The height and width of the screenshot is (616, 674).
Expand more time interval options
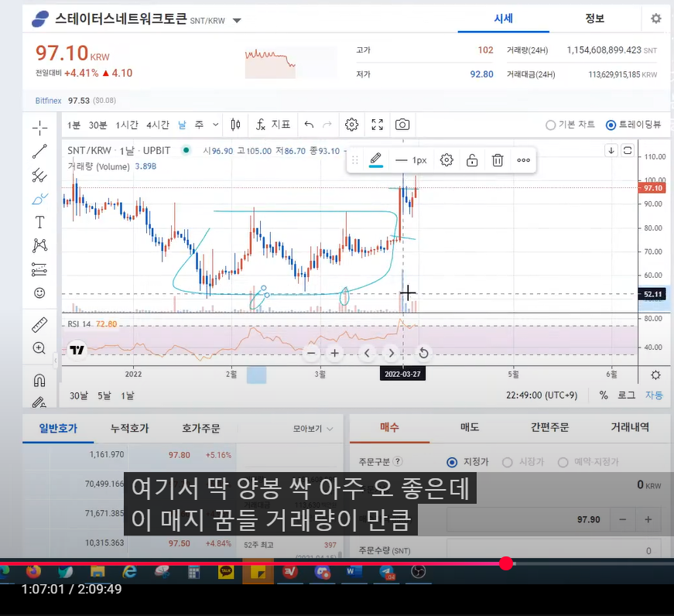[215, 125]
